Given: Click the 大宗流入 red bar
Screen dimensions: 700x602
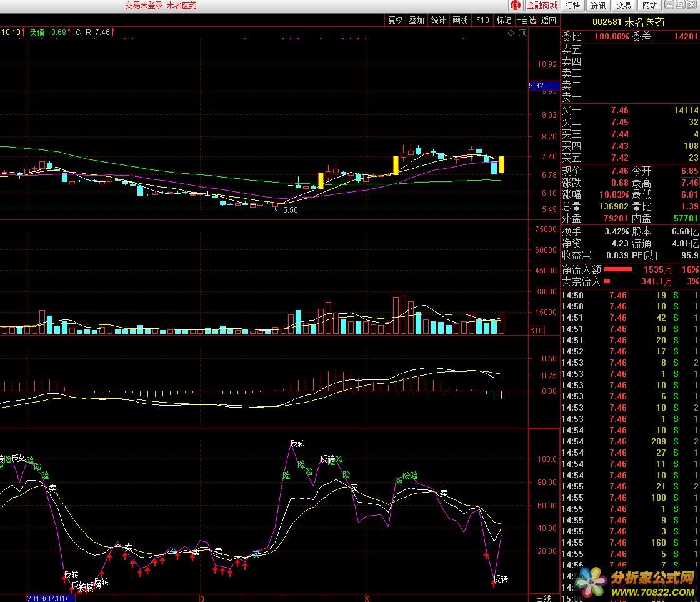Looking at the screenshot, I should coord(607,281).
